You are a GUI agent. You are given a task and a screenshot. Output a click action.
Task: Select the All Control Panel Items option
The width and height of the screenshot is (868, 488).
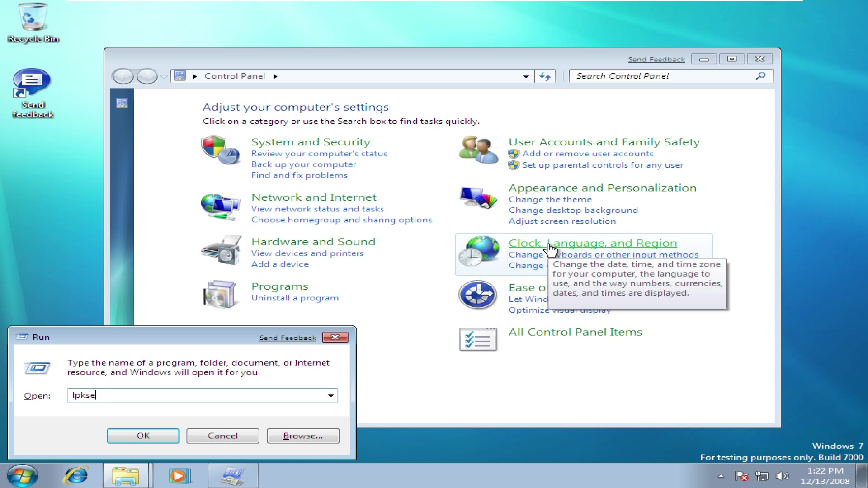click(x=574, y=332)
